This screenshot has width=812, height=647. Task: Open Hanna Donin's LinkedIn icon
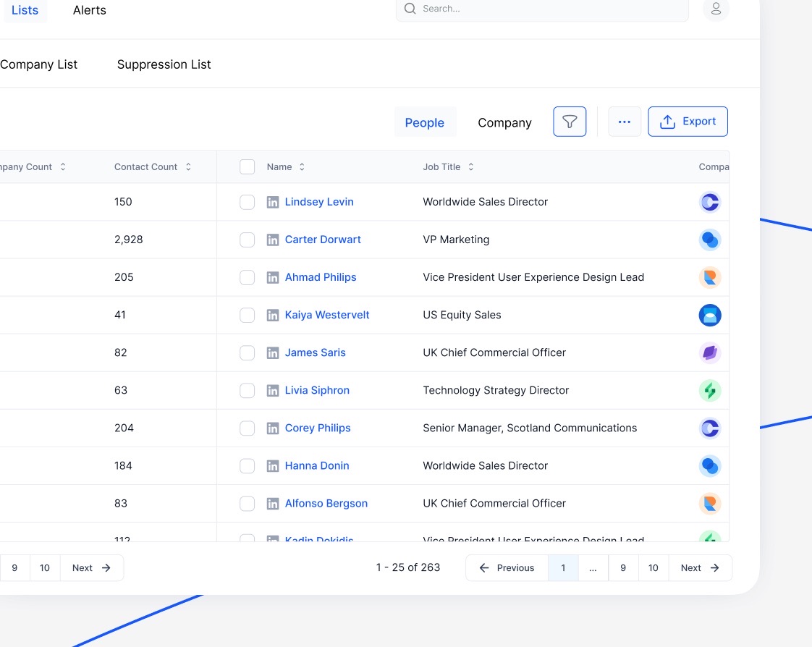(x=272, y=466)
